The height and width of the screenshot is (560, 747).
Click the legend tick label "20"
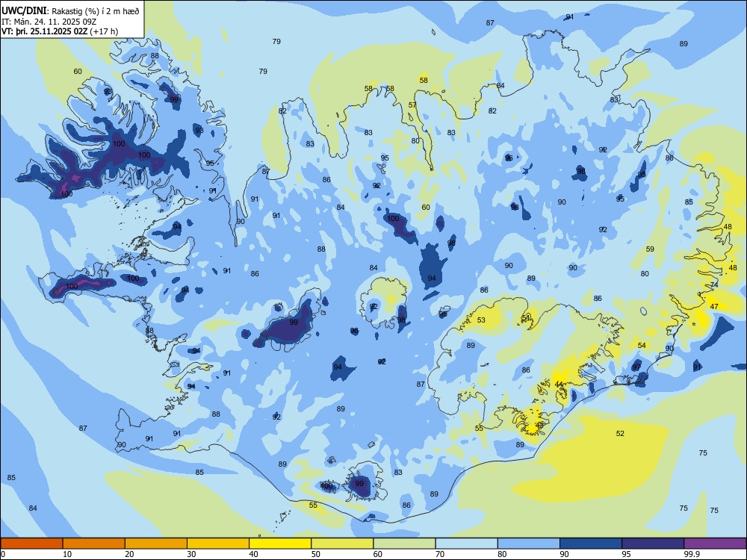pos(129,554)
